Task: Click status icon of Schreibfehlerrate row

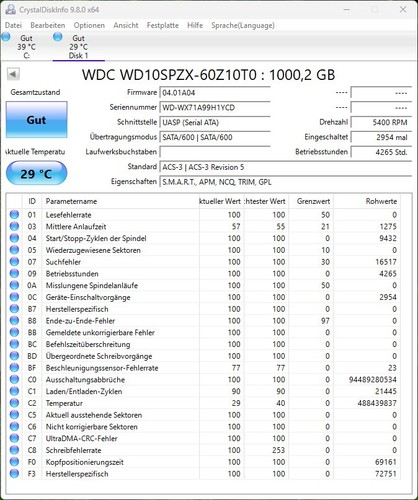Action: [14, 450]
